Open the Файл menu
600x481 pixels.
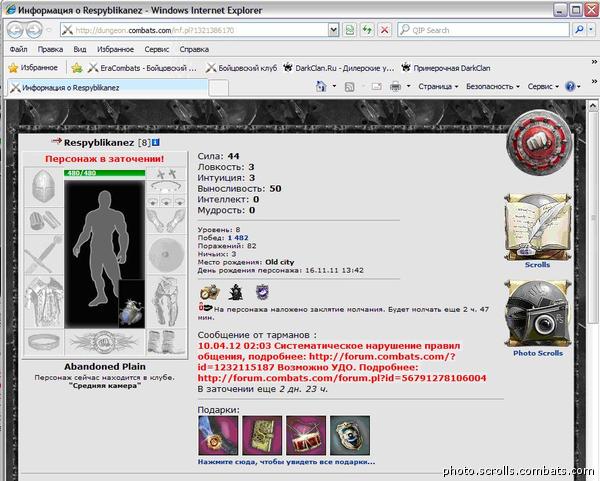coord(18,49)
